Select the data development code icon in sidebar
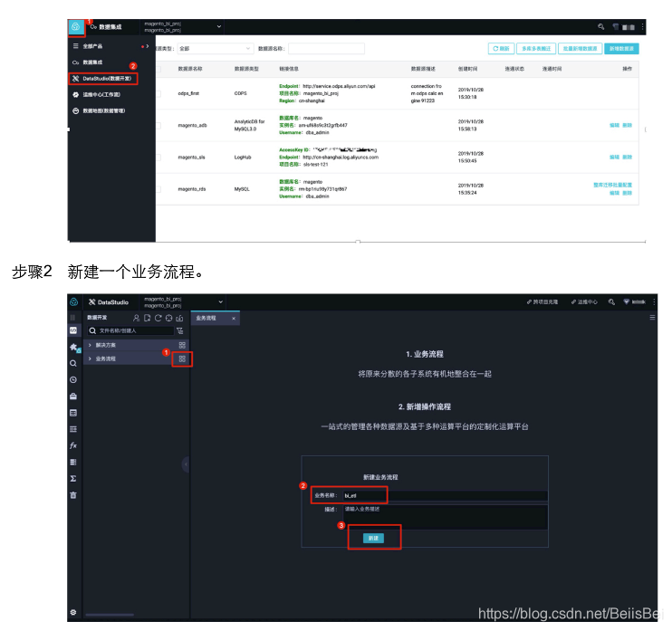This screenshot has height=631, width=672. coord(73,330)
